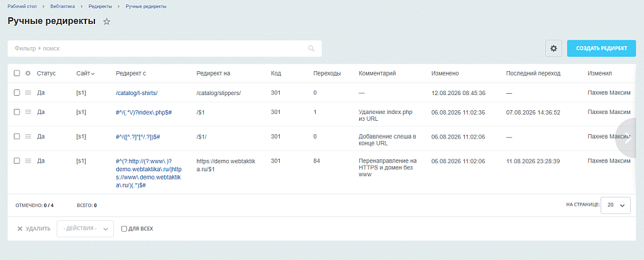Click 'Всего: 0' counter
This screenshot has width=644, height=260.
87,205
